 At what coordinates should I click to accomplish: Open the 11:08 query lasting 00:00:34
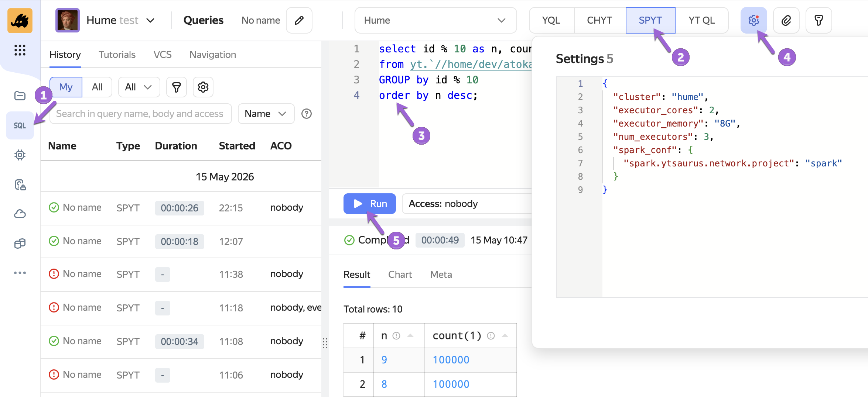[x=181, y=341]
